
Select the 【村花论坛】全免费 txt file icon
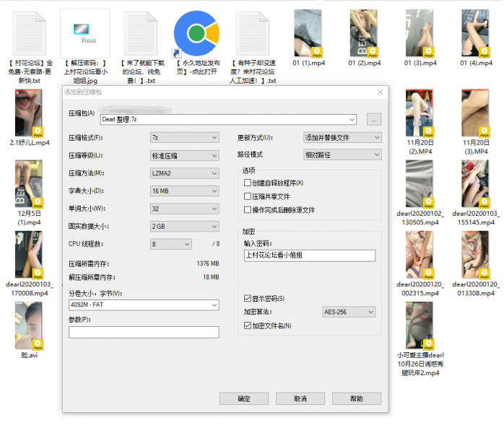click(x=30, y=33)
